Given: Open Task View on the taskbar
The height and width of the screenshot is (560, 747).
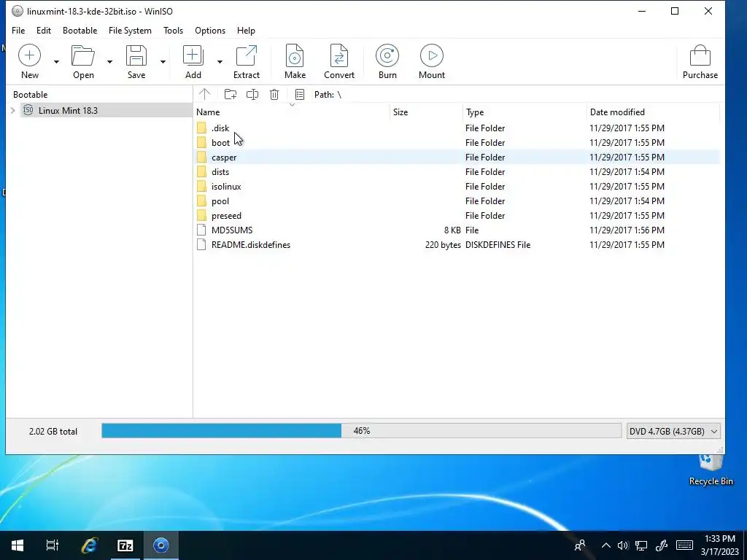Looking at the screenshot, I should (x=53, y=545).
